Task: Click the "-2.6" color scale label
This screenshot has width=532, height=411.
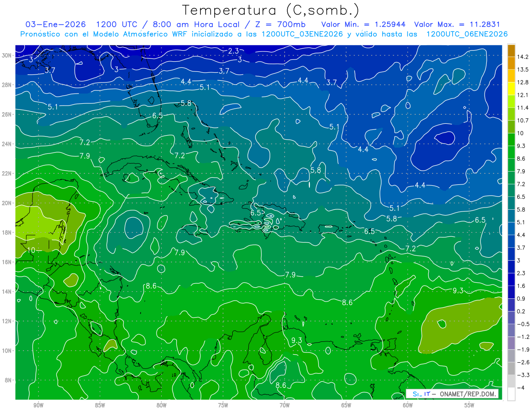Action: [x=523, y=362]
